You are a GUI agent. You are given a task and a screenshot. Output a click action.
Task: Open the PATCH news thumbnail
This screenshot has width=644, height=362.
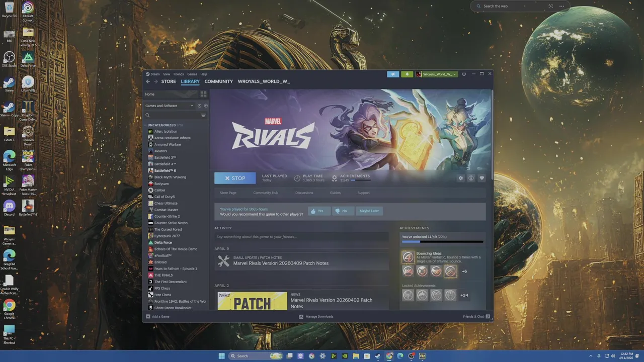[x=253, y=301]
